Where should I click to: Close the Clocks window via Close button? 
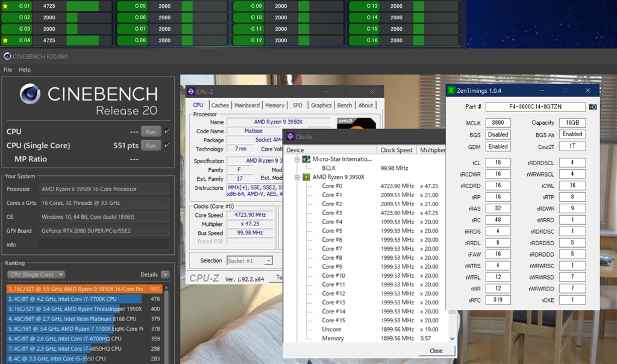pos(436,350)
